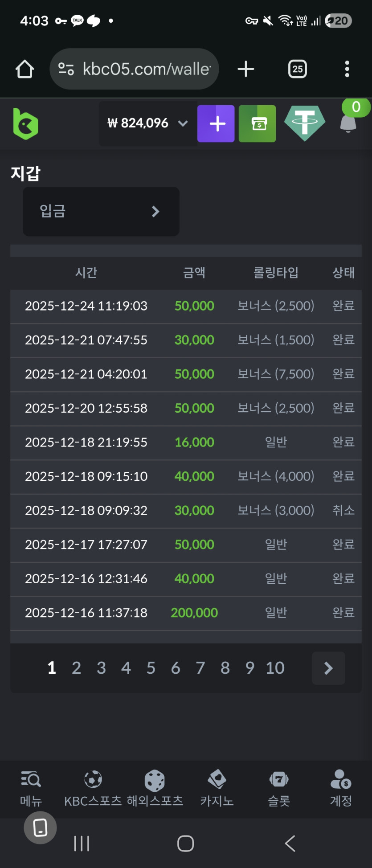This screenshot has width=372, height=868.
Task: Go to next pagination set arrow
Action: pos(328,668)
